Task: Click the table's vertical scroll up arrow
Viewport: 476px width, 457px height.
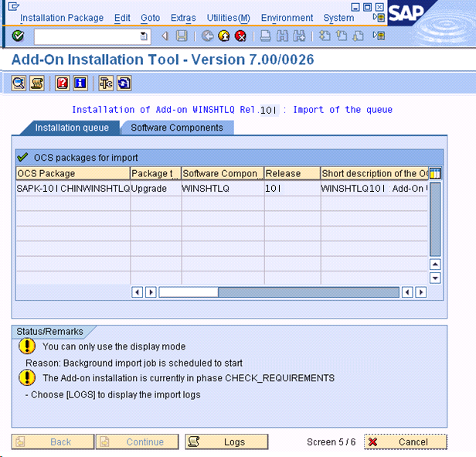Action: point(435,264)
